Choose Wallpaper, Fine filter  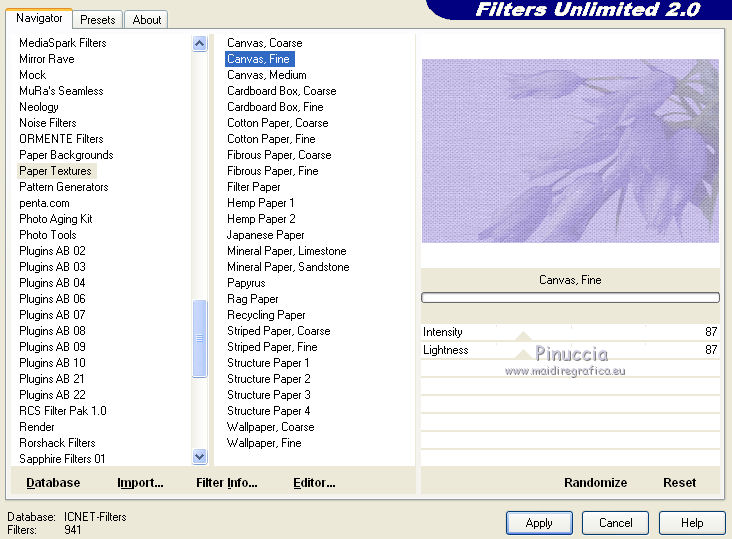pos(264,442)
